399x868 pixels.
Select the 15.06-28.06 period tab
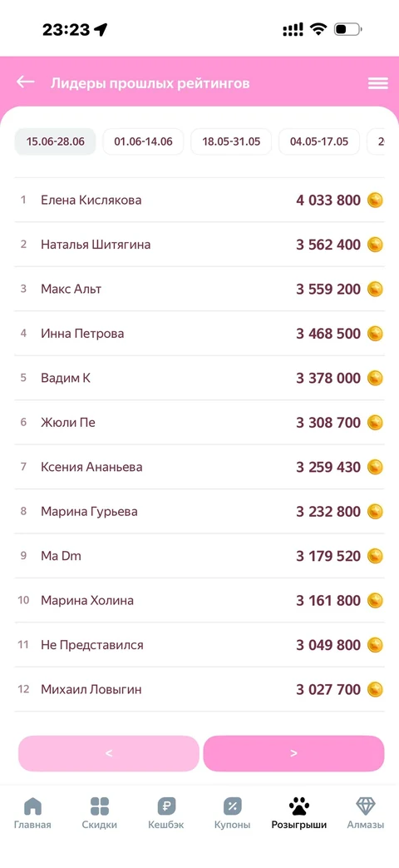tap(55, 141)
